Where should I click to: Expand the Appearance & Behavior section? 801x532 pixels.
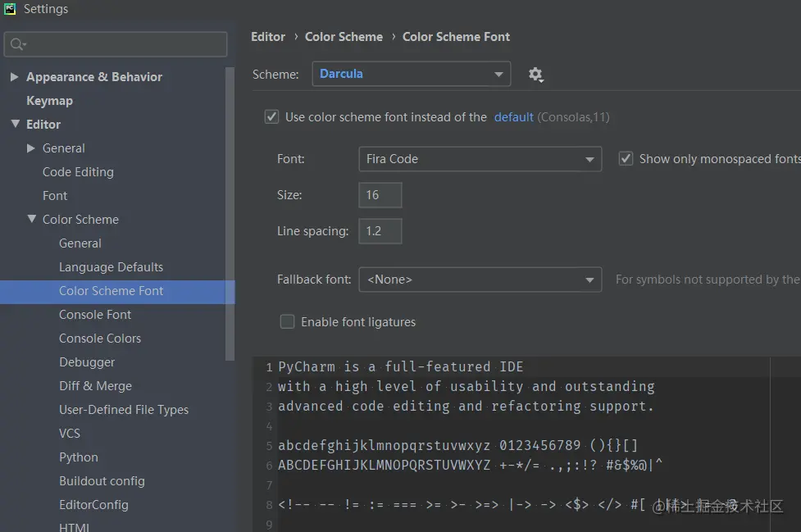pyautogui.click(x=15, y=77)
